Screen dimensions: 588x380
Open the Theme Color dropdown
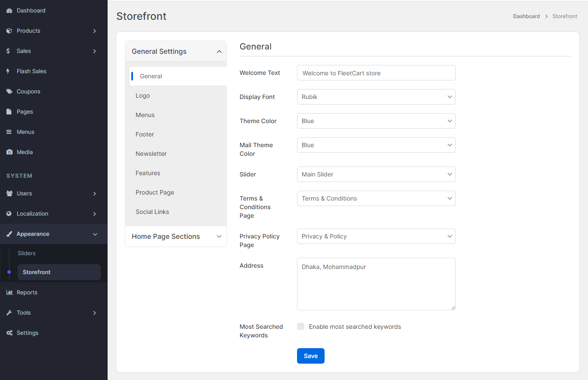point(376,121)
